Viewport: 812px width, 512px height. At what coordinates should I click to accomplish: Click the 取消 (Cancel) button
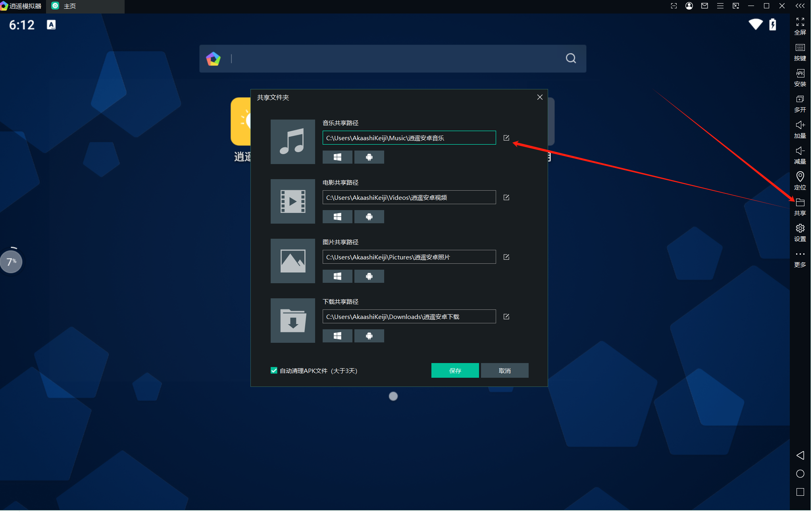tap(504, 371)
